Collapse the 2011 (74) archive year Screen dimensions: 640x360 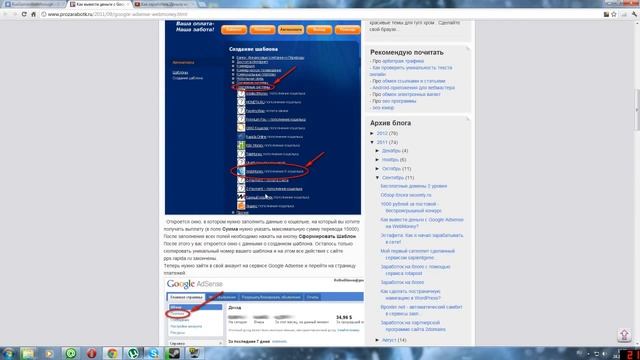(372, 142)
